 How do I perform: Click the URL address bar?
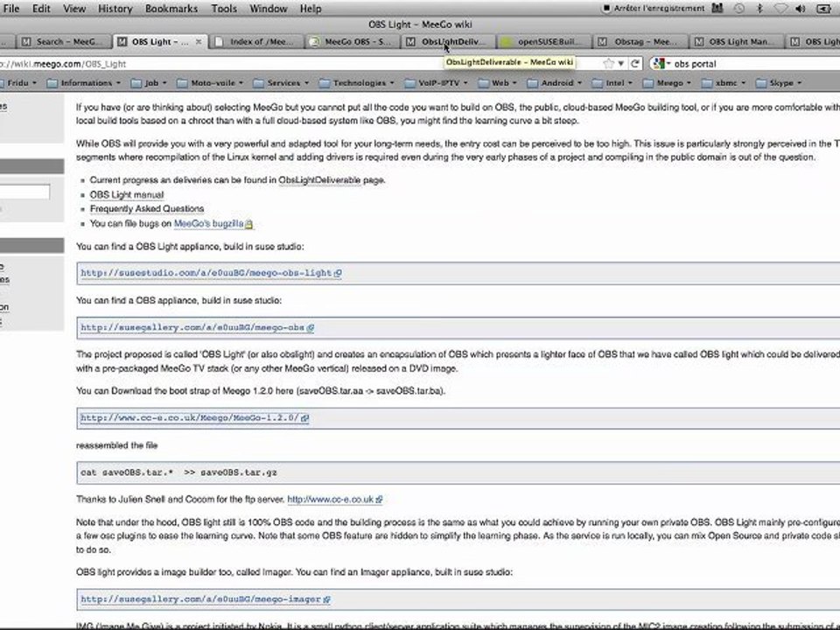click(x=300, y=64)
